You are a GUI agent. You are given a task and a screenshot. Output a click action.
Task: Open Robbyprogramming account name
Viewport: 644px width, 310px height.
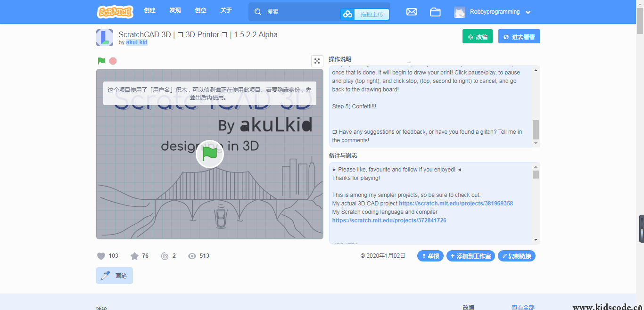pyautogui.click(x=495, y=12)
